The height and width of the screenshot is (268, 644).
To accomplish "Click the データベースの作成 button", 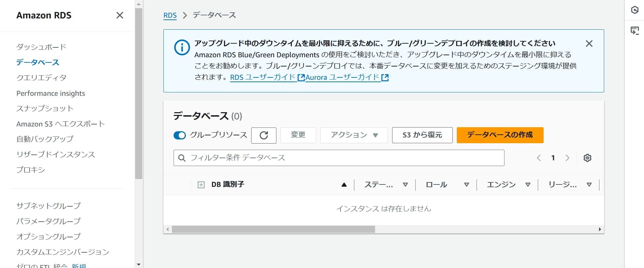I will coord(500,135).
